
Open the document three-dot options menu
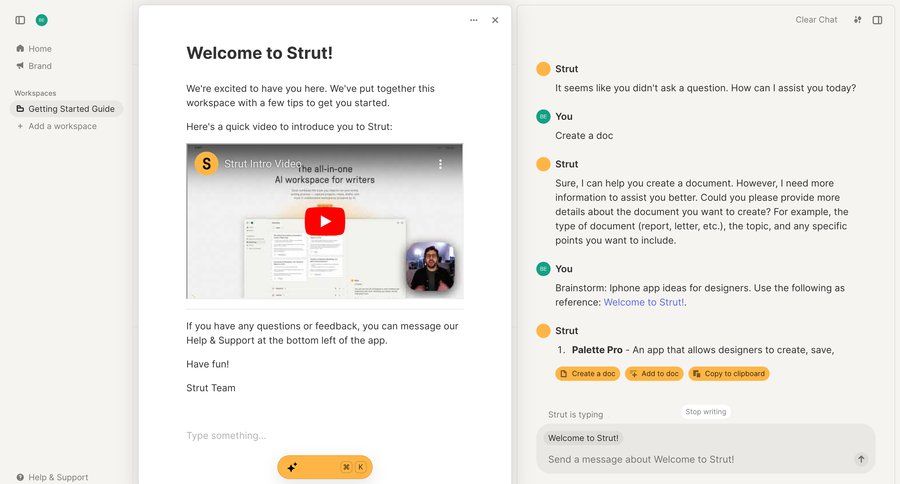(474, 20)
